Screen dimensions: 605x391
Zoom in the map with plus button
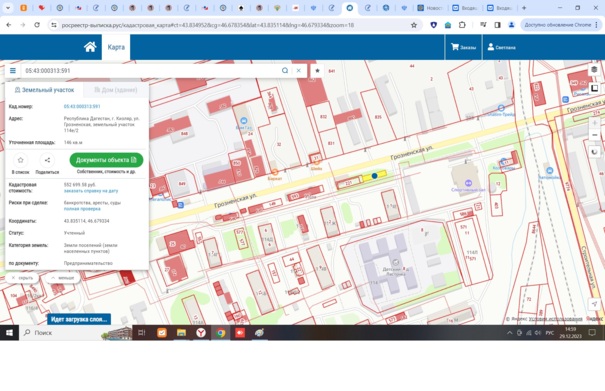[595, 123]
